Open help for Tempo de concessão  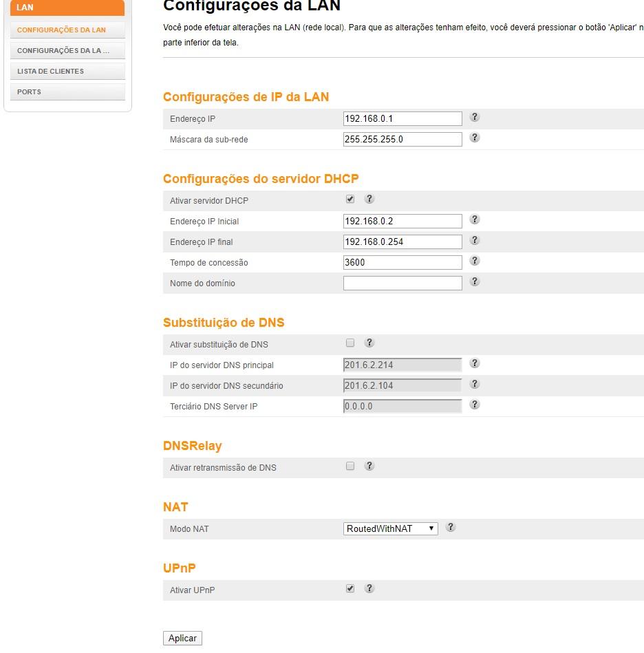click(475, 261)
